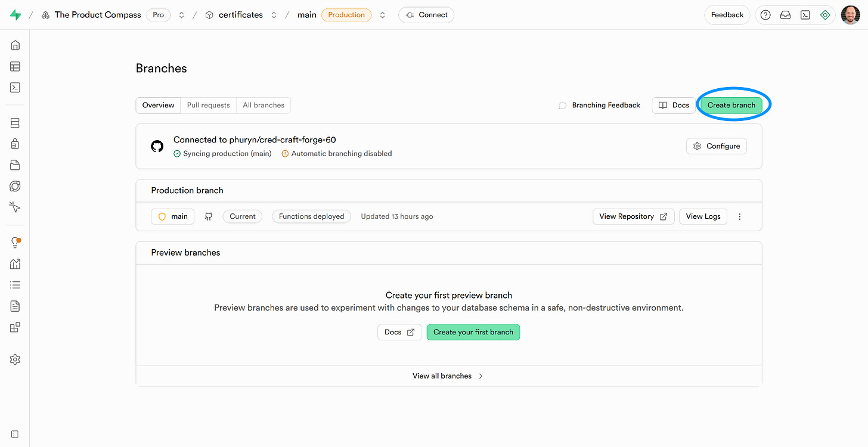868x447 pixels.
Task: Expand the main branch selector
Action: point(382,14)
